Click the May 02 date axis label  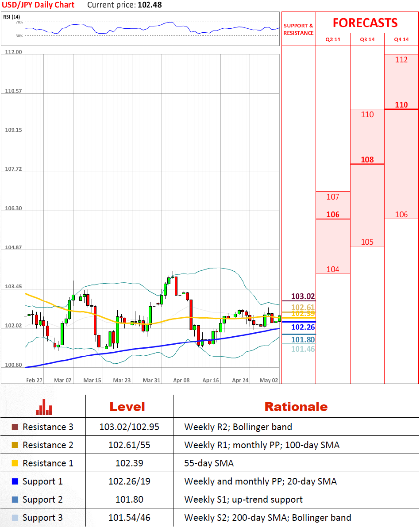coord(269,380)
